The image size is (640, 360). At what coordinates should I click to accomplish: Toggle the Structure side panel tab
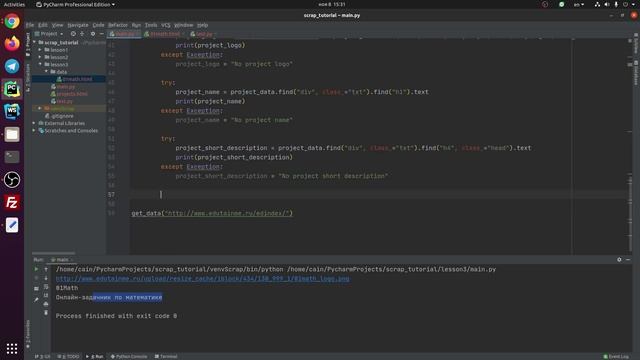28,78
